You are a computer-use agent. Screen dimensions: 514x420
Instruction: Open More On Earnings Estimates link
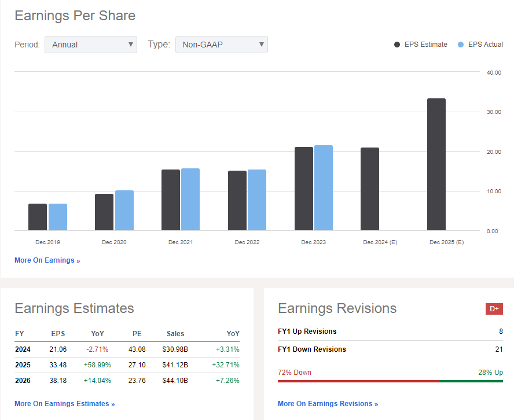click(x=65, y=404)
